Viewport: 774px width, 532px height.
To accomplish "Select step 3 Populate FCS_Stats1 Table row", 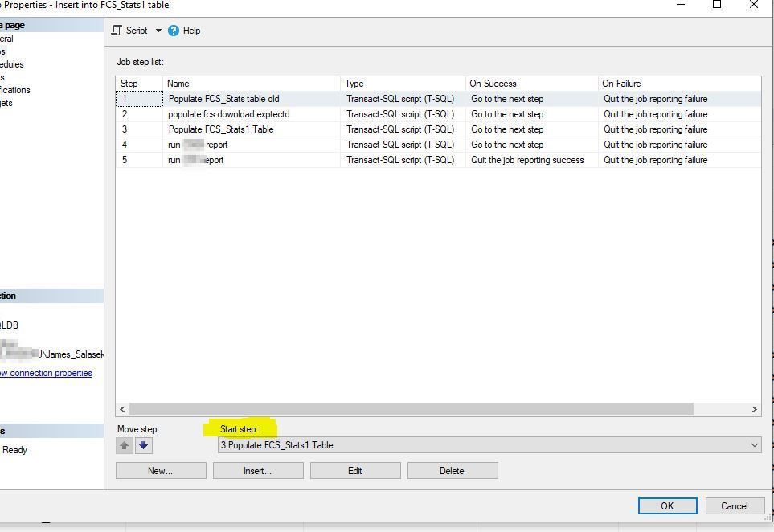I will click(221, 129).
